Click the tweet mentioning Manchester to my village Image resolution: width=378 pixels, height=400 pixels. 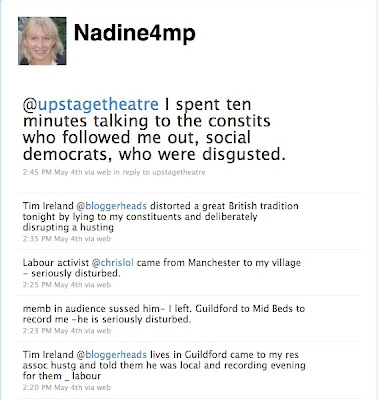(162, 268)
